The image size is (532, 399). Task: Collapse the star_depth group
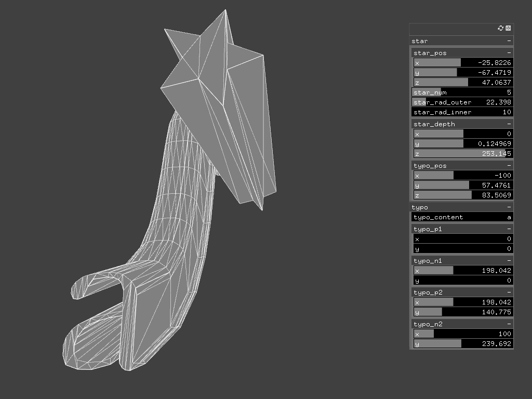[509, 124]
